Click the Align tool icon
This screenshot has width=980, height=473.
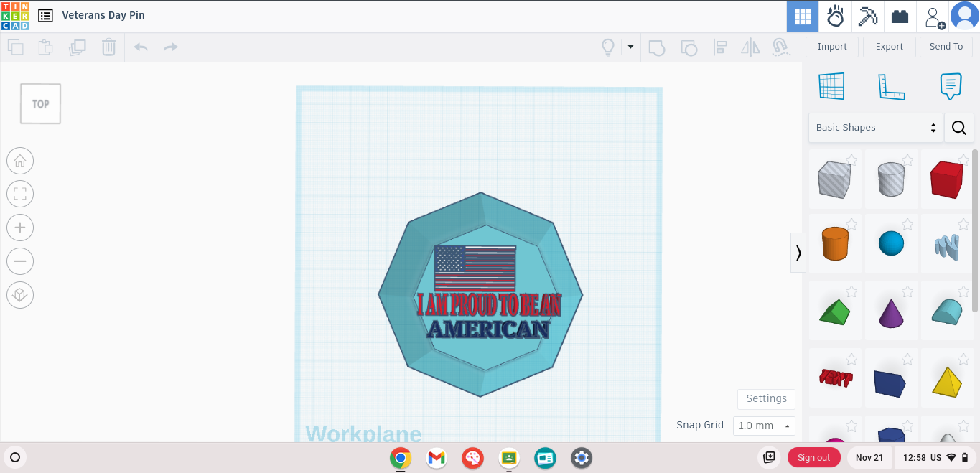pos(720,47)
